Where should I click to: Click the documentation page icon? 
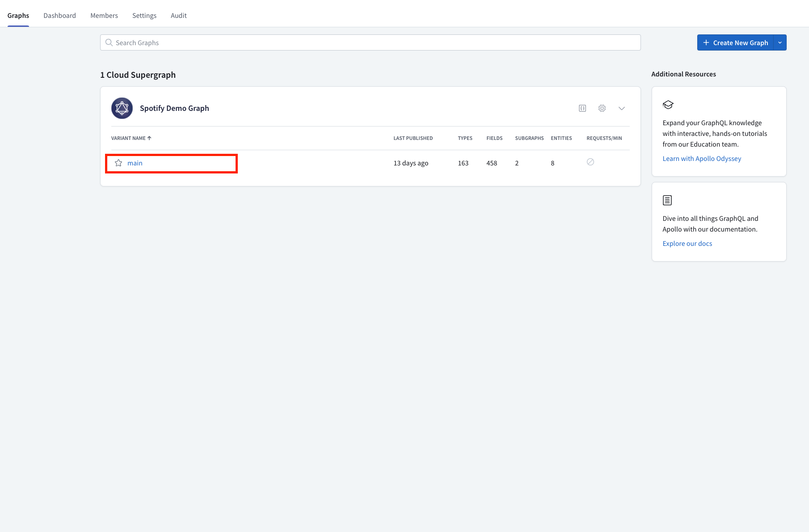667,200
